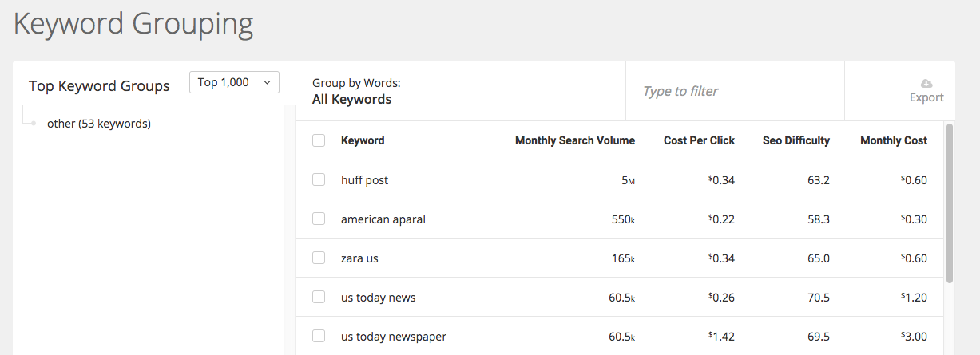Screen dimensions: 980x355
Task: Click the $0.30 monthly cost value
Action: (x=915, y=219)
